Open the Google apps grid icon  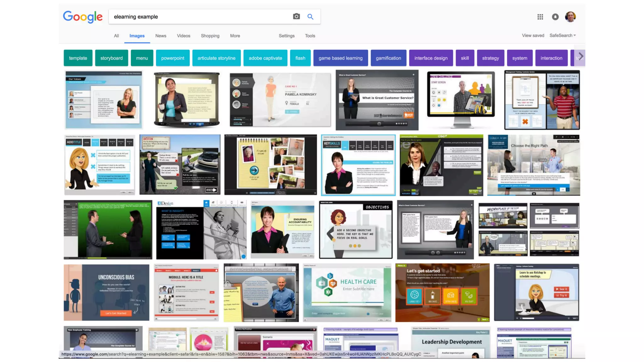(540, 17)
